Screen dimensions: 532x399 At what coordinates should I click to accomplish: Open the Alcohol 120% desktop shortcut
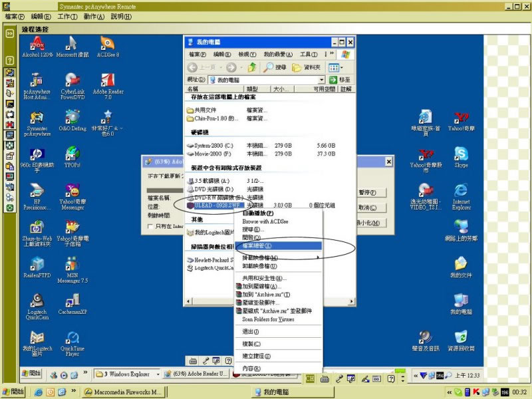(x=37, y=47)
